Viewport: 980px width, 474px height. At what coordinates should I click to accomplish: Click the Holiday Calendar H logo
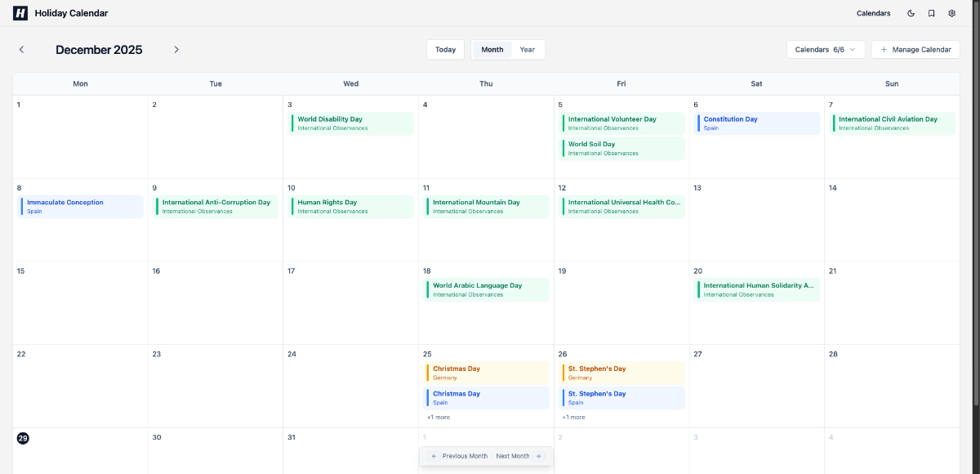tap(20, 13)
